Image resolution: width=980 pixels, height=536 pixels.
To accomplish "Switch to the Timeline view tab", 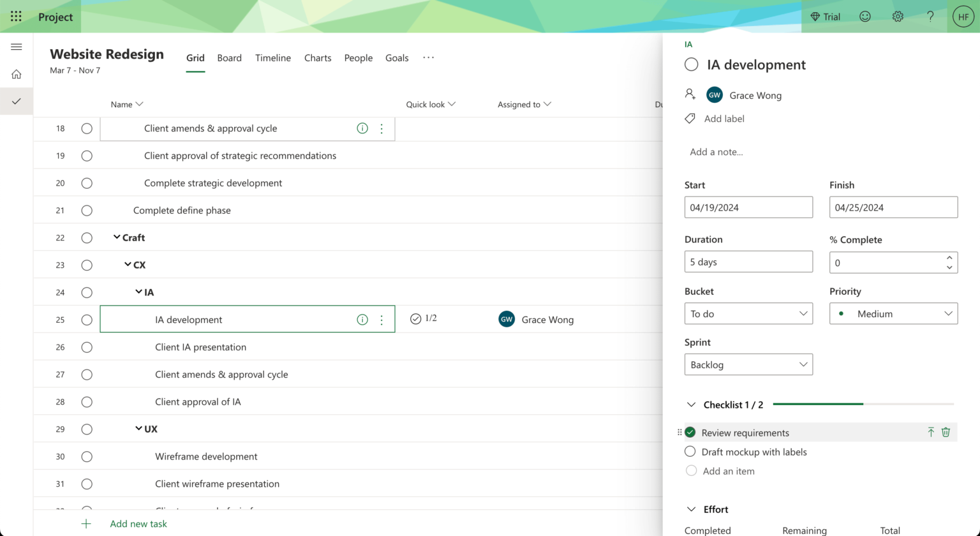I will [x=273, y=57].
